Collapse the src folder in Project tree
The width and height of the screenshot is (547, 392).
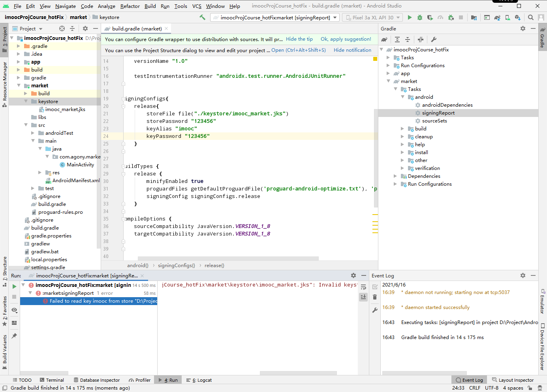click(x=26, y=125)
